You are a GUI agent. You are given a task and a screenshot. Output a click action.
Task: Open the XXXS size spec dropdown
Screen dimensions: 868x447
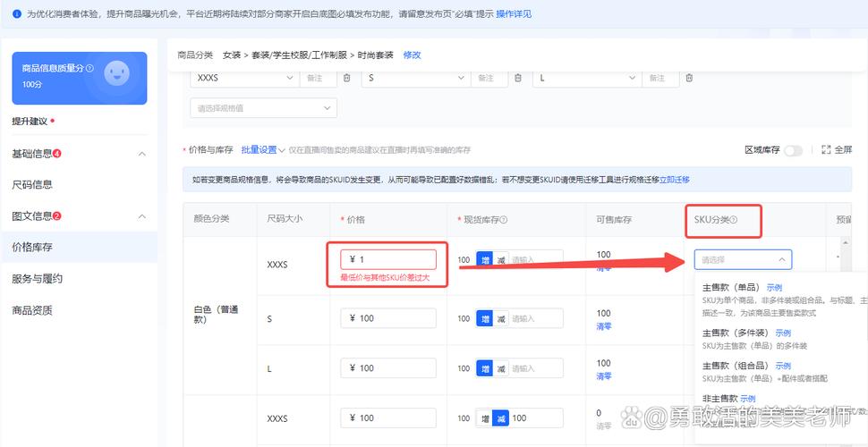pos(244,78)
